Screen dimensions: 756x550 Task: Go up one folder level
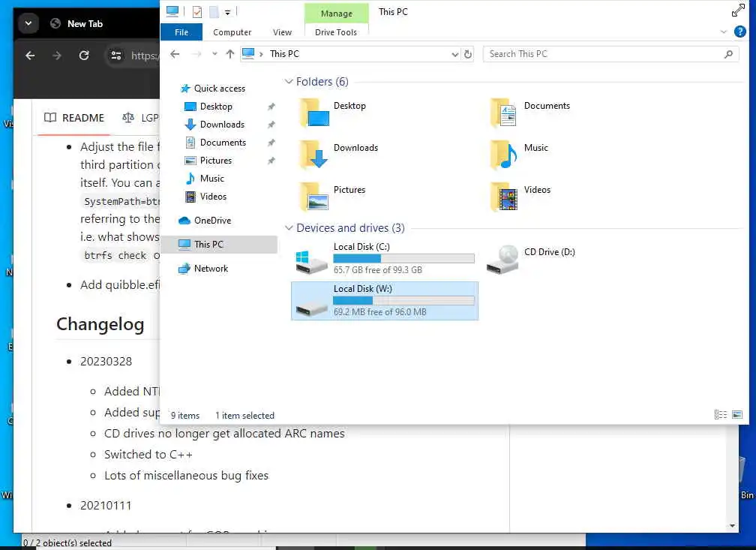click(x=230, y=54)
